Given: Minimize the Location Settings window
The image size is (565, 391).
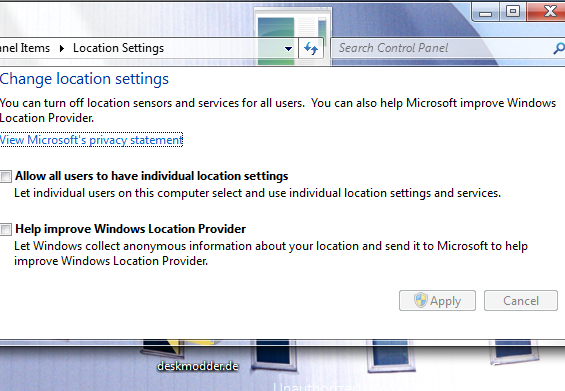Looking at the screenshot, I should 485,12.
